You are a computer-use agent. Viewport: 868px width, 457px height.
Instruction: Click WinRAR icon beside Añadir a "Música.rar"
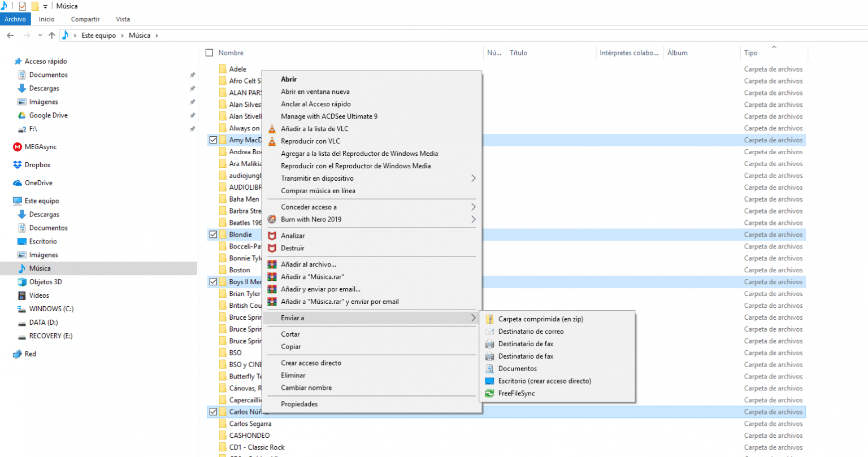[272, 277]
